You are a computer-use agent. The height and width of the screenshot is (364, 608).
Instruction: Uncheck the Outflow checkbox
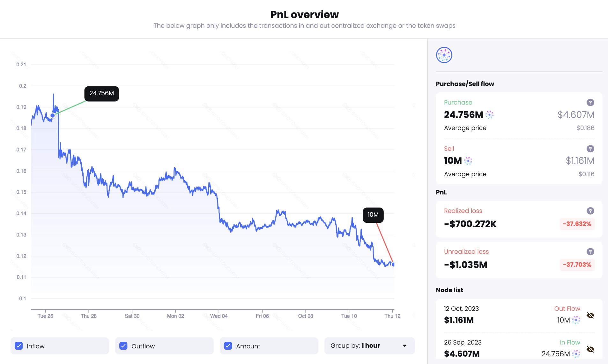click(x=123, y=346)
